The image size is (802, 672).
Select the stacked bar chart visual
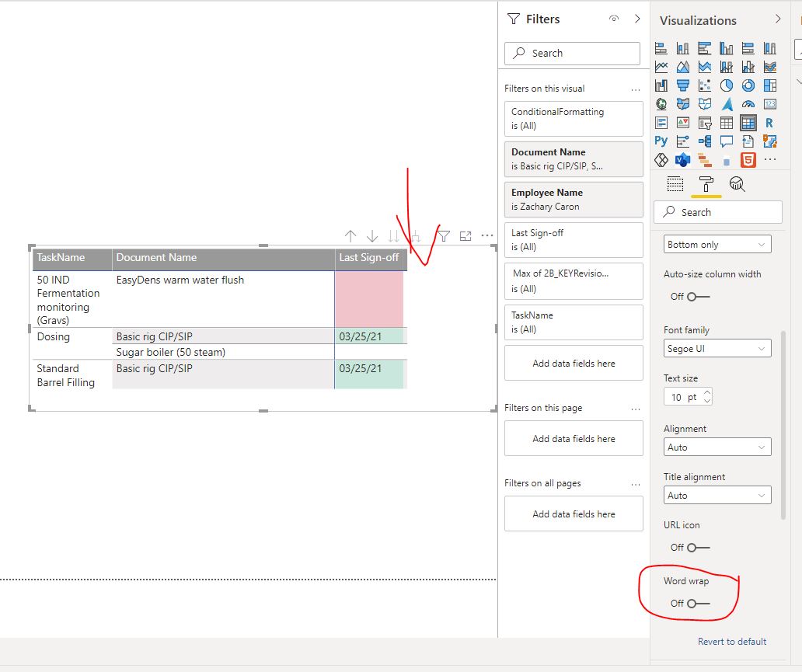(661, 49)
